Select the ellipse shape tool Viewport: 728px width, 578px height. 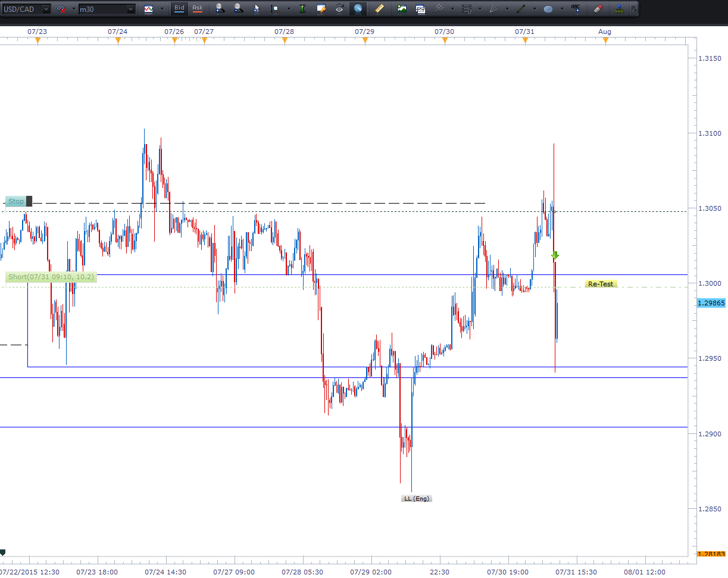pos(548,9)
